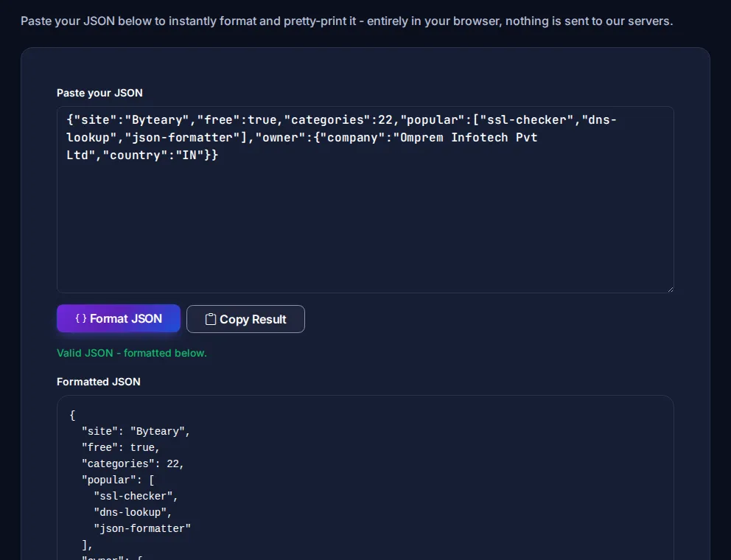
Task: Click the Copy Result button
Action: click(245, 319)
